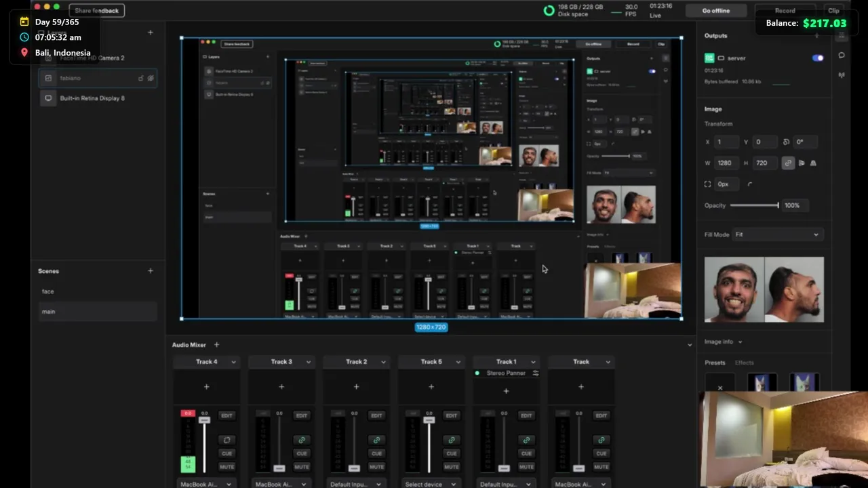Screen dimensions: 868x488
Task: Click the fabiano layer image icon
Action: tap(48, 78)
